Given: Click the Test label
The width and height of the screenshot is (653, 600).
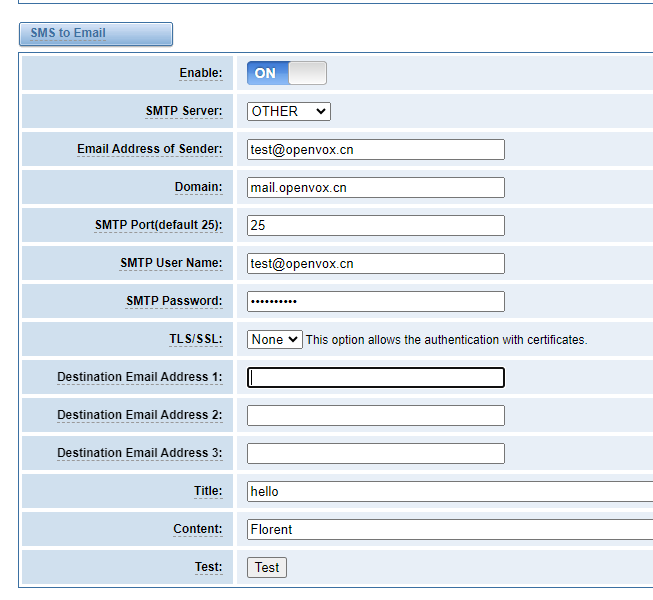Looking at the screenshot, I should point(209,567).
